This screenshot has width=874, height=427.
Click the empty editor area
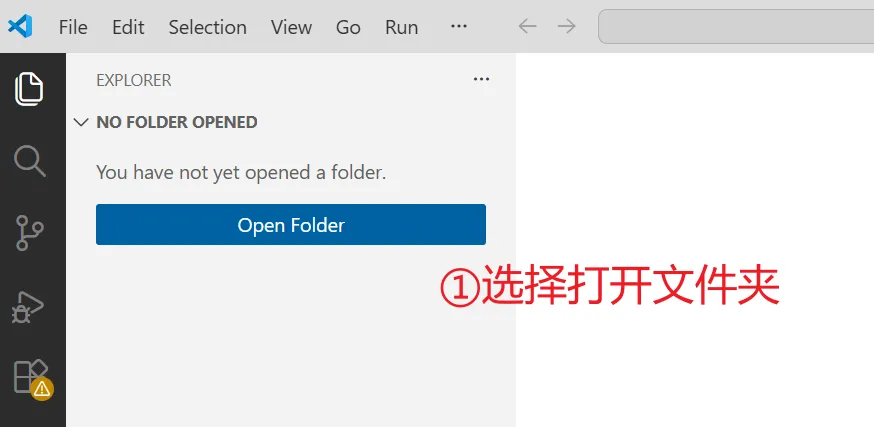pos(695,167)
